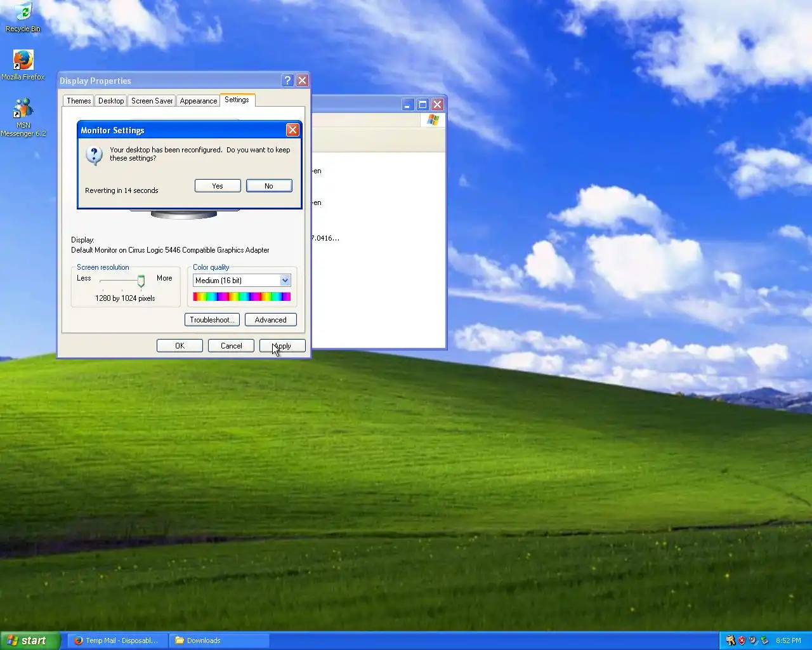The height and width of the screenshot is (650, 812).
Task: Expand the Color quality dropdown arrow
Action: tap(285, 280)
